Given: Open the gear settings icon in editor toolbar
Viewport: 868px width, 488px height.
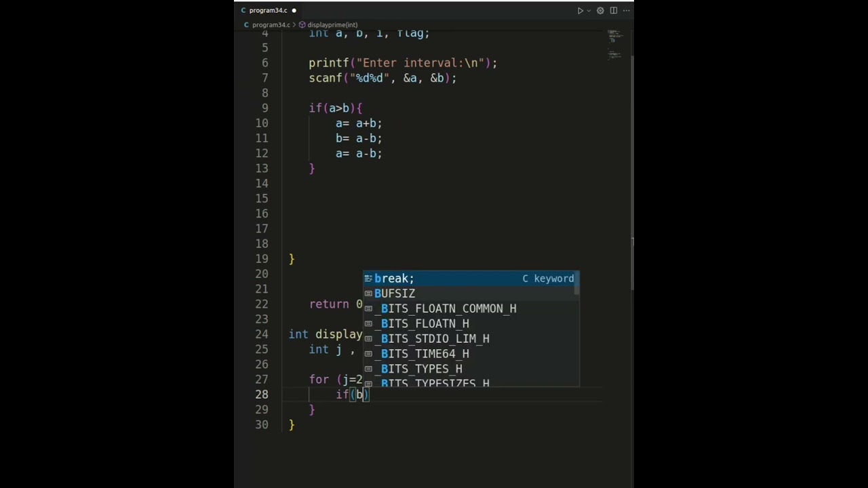Looking at the screenshot, I should click(600, 11).
